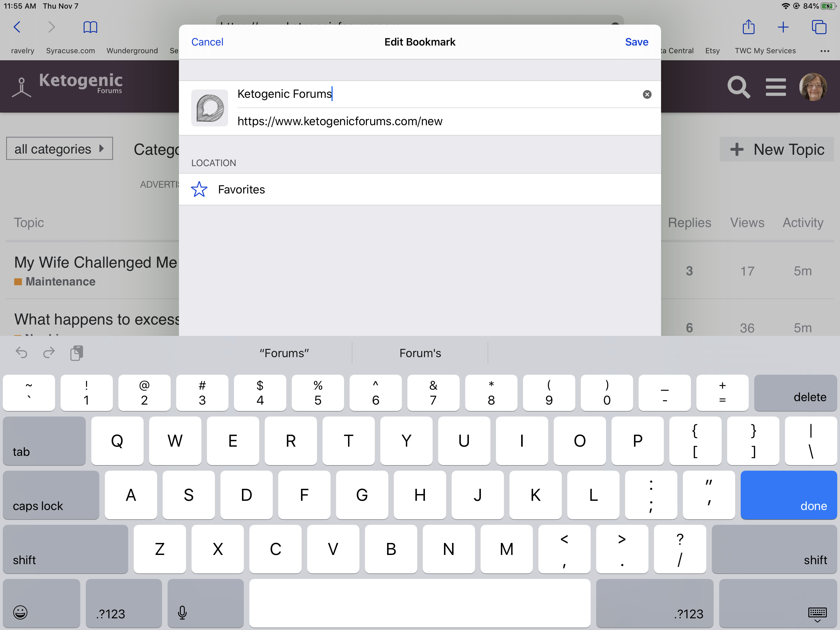The image size is (840, 630).
Task: Click the bookmark site icon thumbnail
Action: (x=210, y=108)
